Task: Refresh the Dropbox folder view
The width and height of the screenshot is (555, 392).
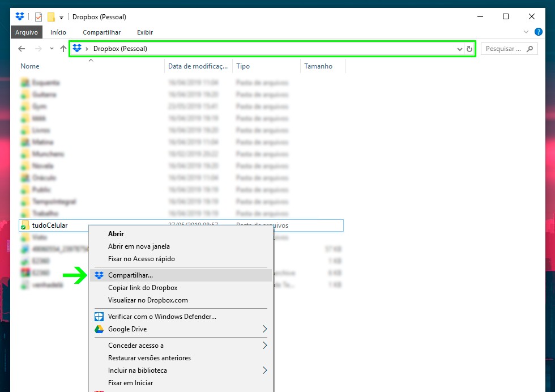Action: point(469,49)
